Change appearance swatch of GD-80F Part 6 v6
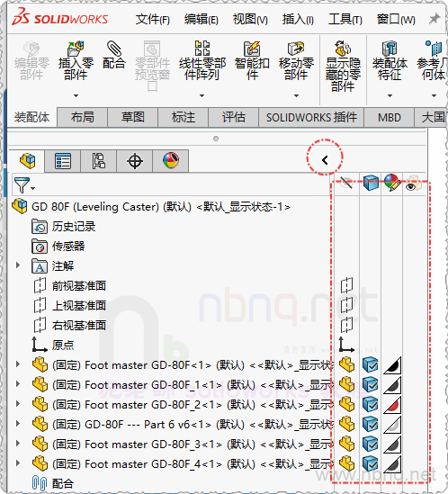The width and height of the screenshot is (448, 494). 392,425
